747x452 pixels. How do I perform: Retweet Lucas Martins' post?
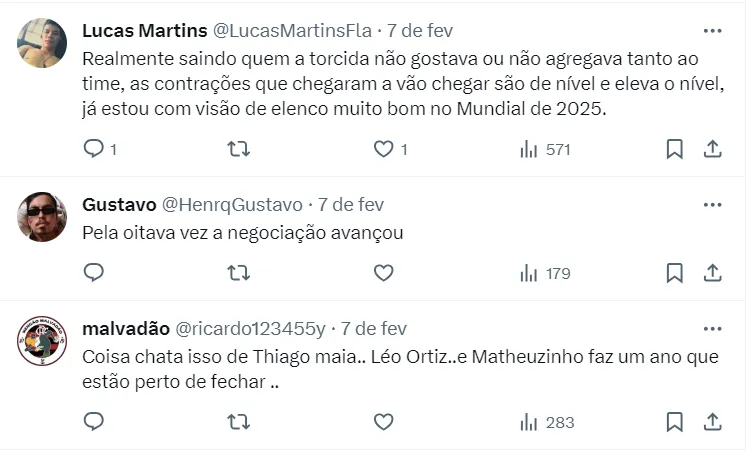[238, 149]
